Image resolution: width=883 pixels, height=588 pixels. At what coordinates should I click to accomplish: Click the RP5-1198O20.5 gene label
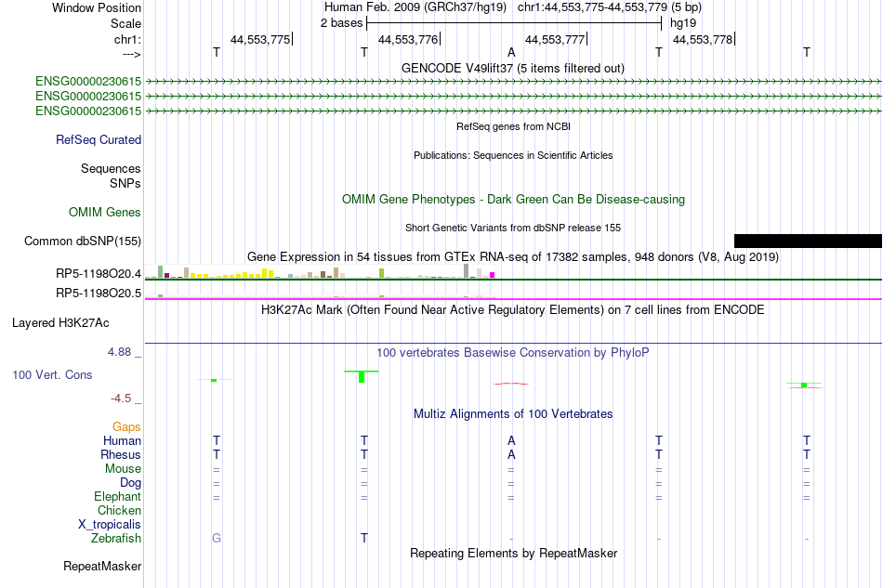tap(98, 294)
